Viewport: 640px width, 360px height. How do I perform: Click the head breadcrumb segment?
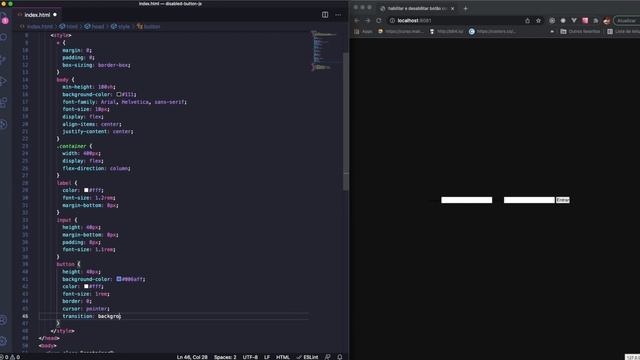click(94, 27)
